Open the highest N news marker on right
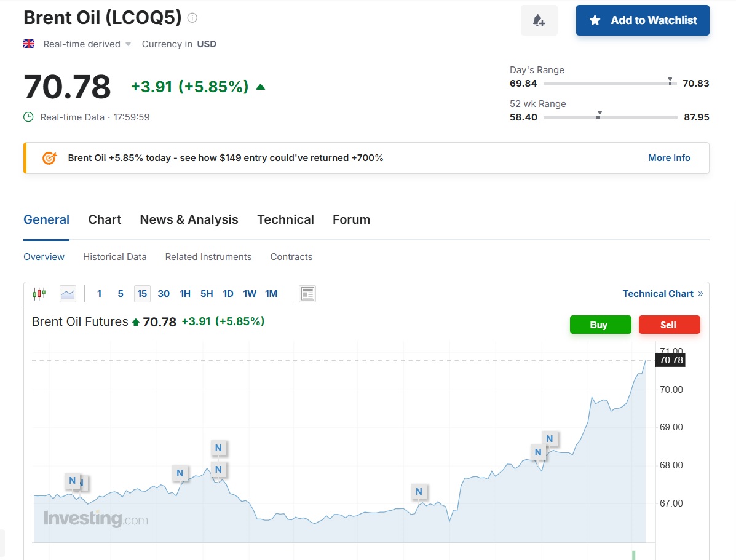Viewport: 736px width, 560px height. click(x=549, y=438)
